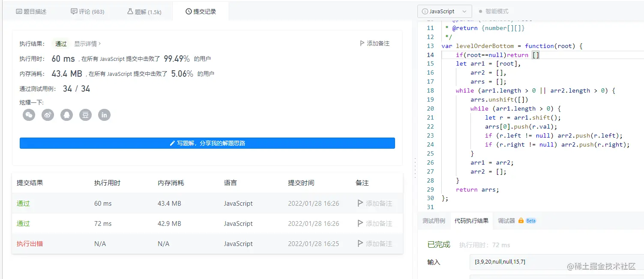The image size is (644, 279).
Task: Click input field showing [3,9,20,null,null,15,7]
Action: coord(557,262)
